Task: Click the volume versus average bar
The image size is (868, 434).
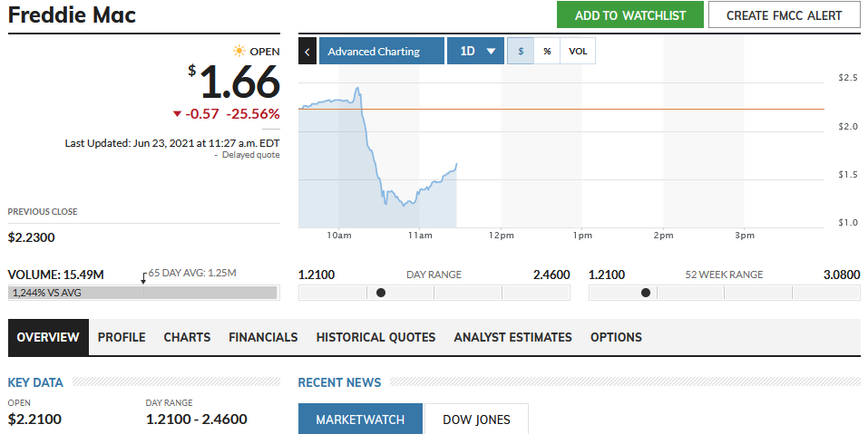Action: click(144, 293)
